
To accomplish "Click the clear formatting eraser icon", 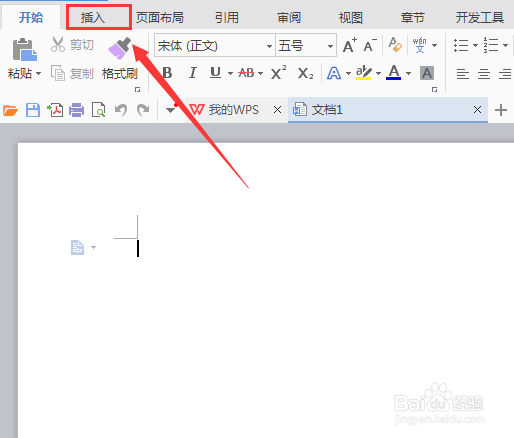I will pyautogui.click(x=395, y=45).
